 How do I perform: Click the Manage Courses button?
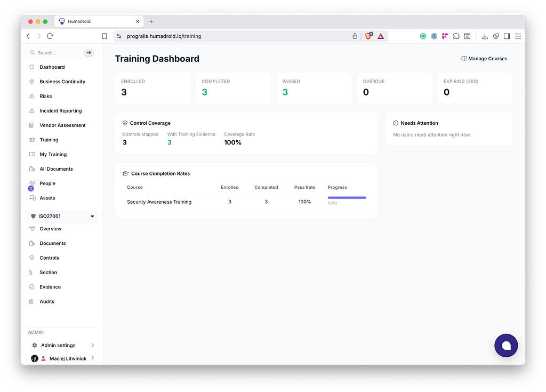click(x=484, y=59)
